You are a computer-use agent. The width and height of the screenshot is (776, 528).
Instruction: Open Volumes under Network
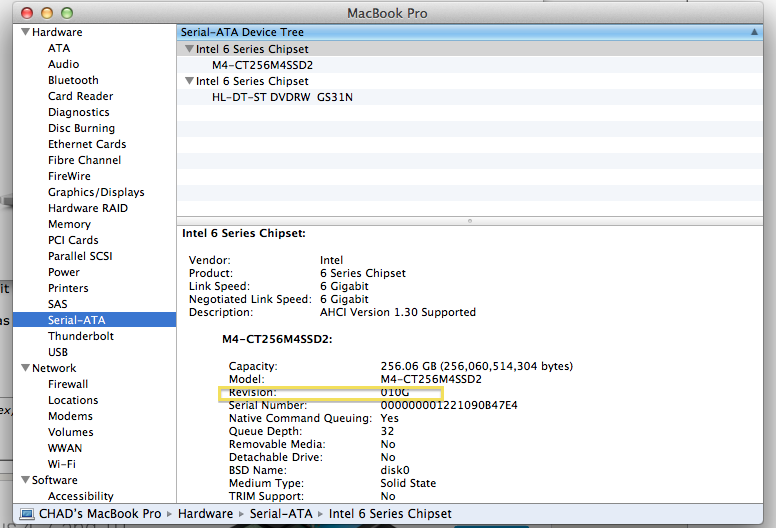(x=70, y=432)
